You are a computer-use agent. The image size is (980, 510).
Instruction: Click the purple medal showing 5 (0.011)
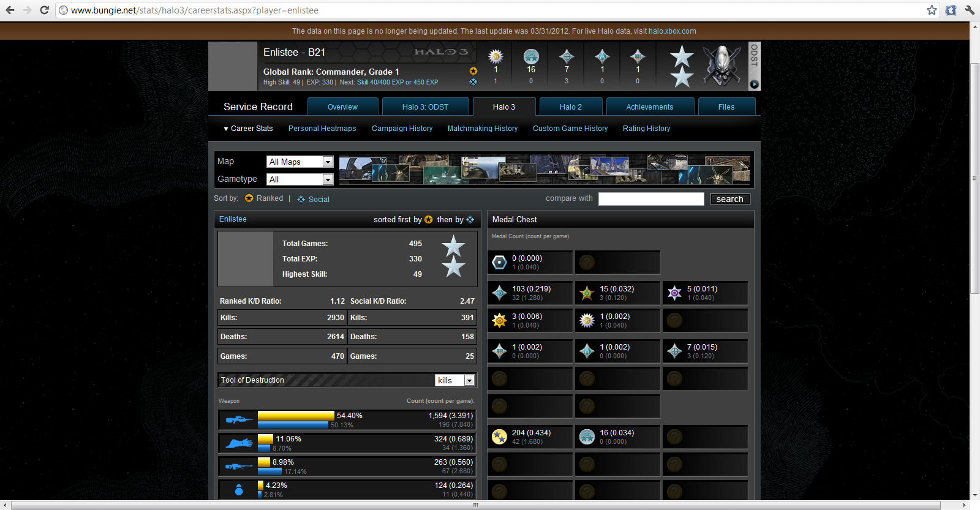pos(674,293)
